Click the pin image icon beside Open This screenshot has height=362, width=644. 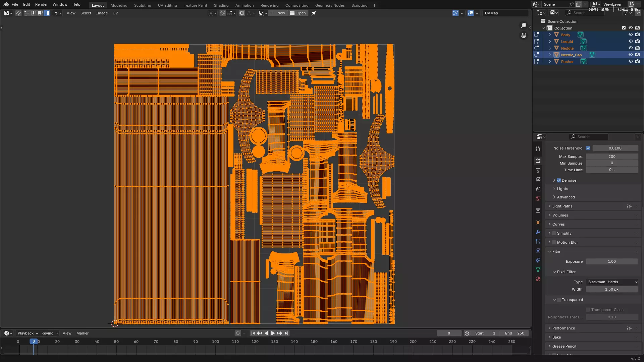(x=314, y=13)
